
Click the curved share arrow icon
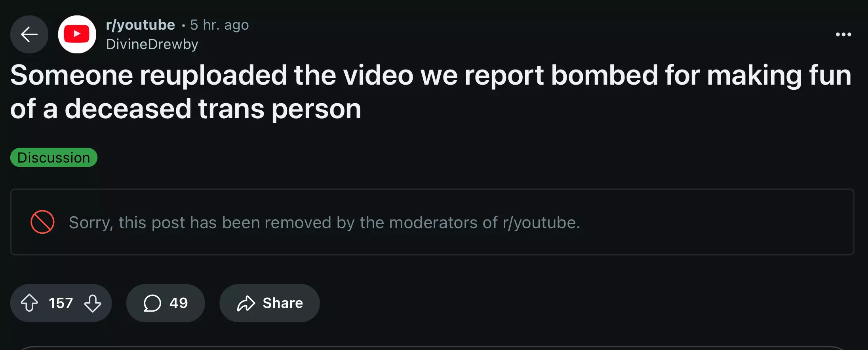pos(246,303)
